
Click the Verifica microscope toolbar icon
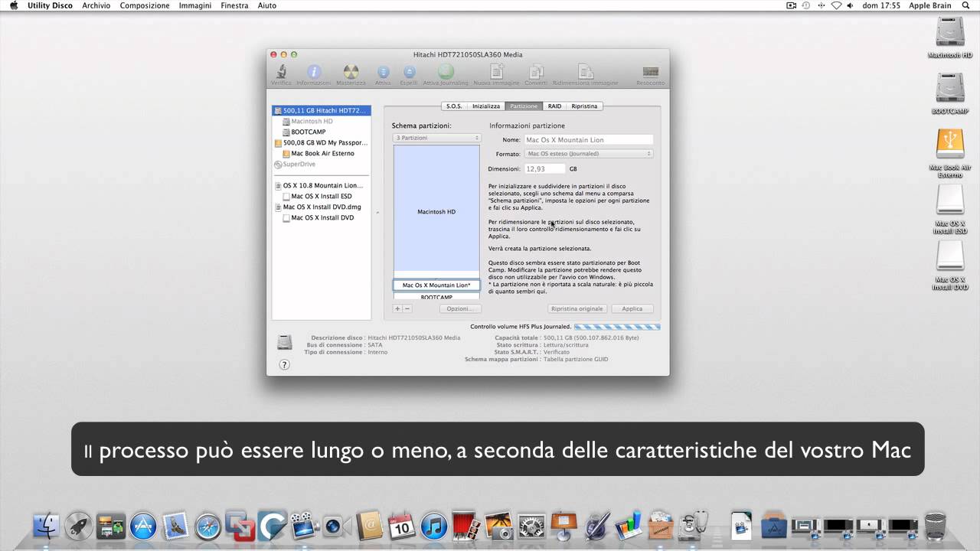[x=282, y=72]
